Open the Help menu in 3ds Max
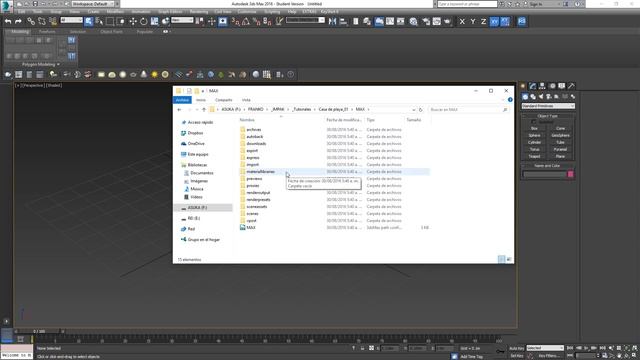Screen dimensions: 640x360 pos(292,12)
